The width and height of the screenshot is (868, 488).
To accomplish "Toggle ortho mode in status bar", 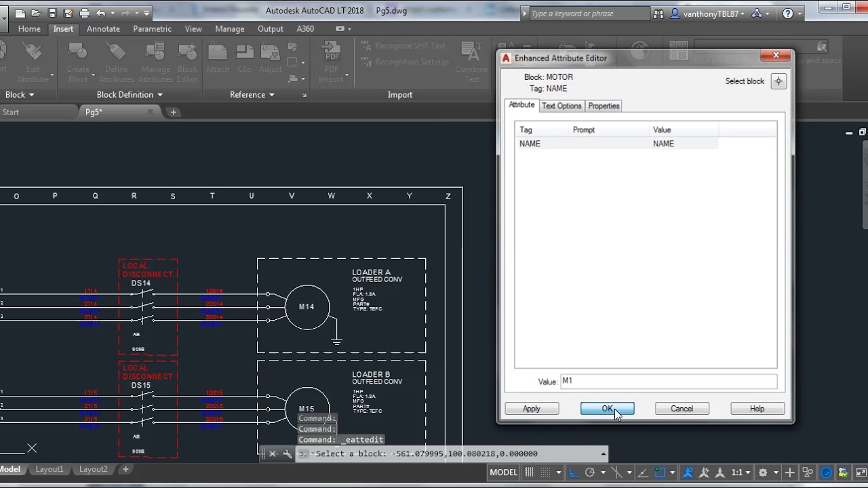I will click(574, 472).
